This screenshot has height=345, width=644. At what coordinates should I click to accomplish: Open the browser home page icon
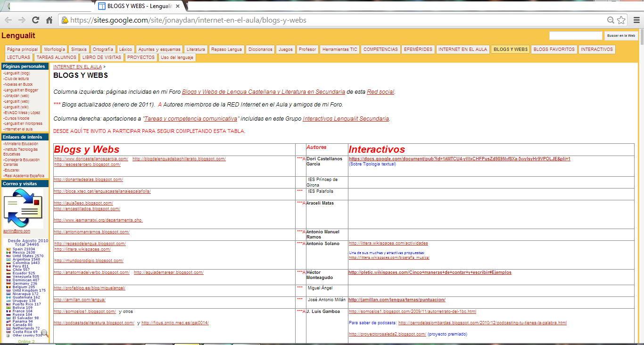coord(49,20)
